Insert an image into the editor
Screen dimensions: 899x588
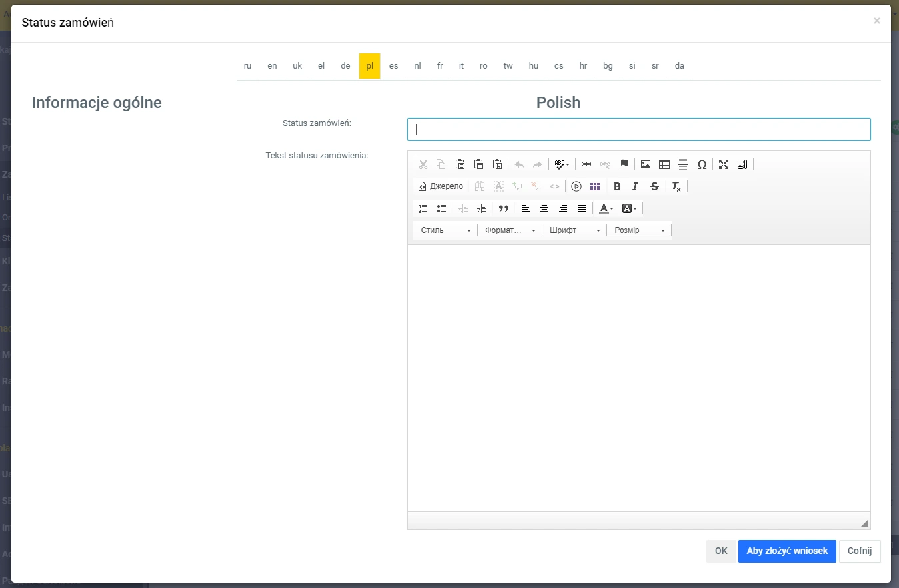click(x=646, y=164)
